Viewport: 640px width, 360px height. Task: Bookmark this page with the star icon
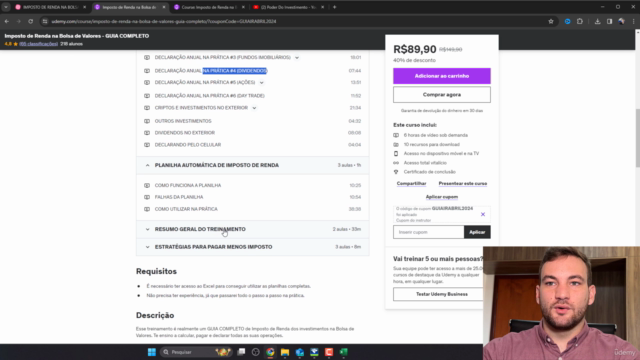tap(551, 21)
